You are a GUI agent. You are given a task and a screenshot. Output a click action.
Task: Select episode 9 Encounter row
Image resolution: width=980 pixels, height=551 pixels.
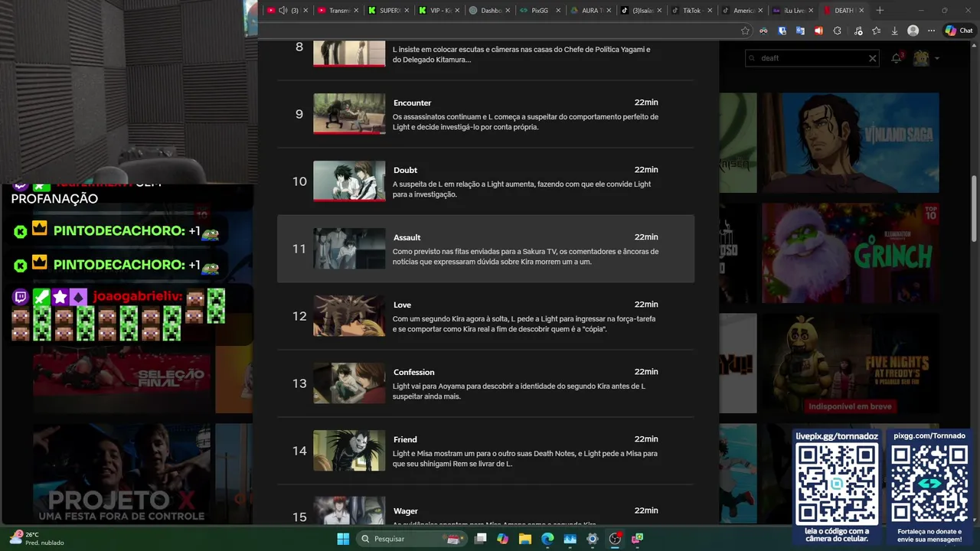click(485, 114)
